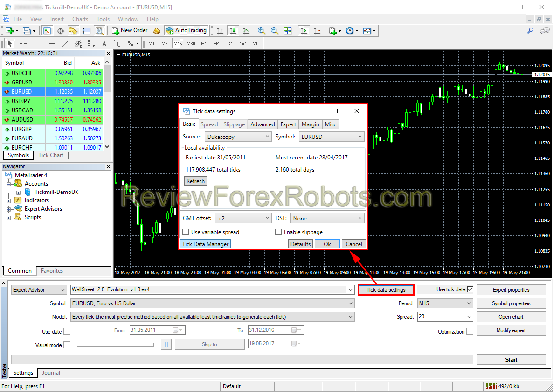The image size is (553, 392).
Task: Open the Source Dukascopy dropdown
Action: 238,137
